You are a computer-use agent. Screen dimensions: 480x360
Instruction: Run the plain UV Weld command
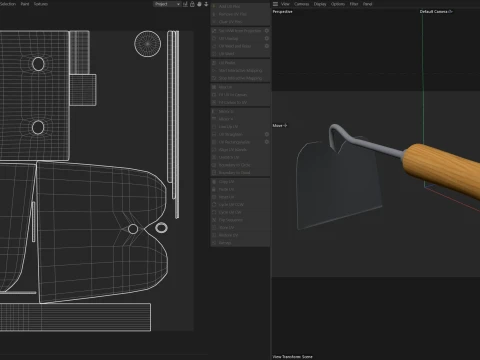[240, 54]
